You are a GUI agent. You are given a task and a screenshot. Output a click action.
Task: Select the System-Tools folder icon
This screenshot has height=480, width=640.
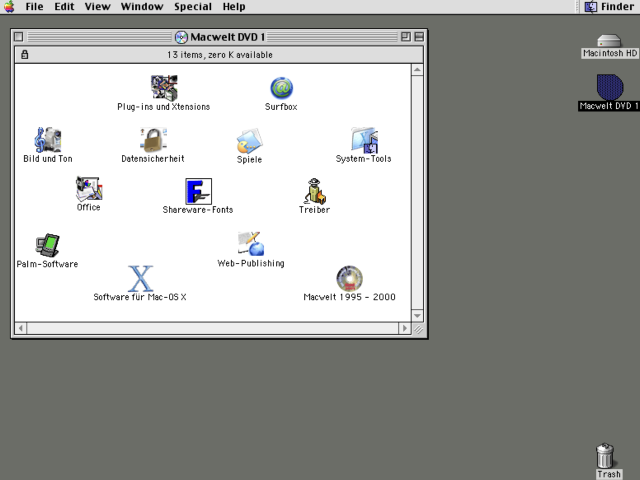point(364,140)
